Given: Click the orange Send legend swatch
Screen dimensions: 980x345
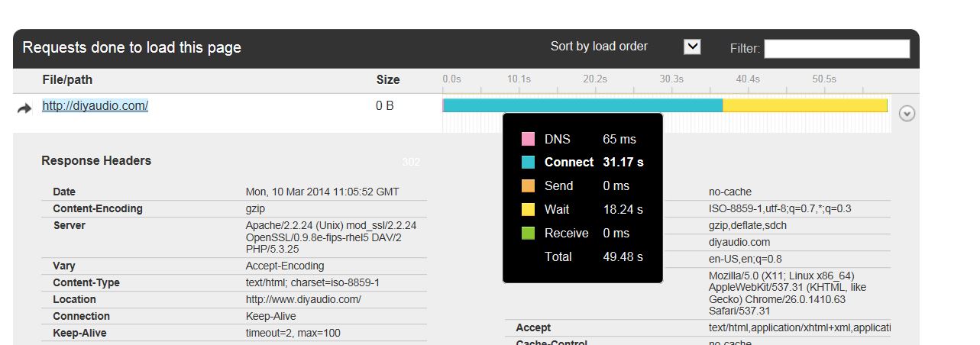Looking at the screenshot, I should coord(528,185).
